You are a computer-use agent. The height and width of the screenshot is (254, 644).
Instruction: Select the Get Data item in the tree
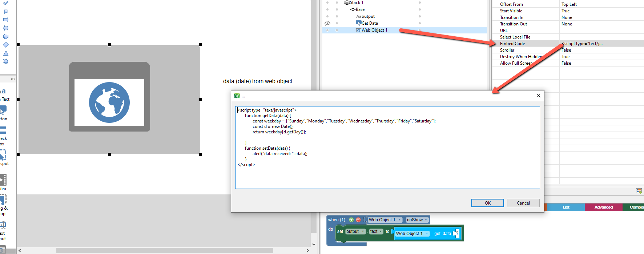(370, 23)
